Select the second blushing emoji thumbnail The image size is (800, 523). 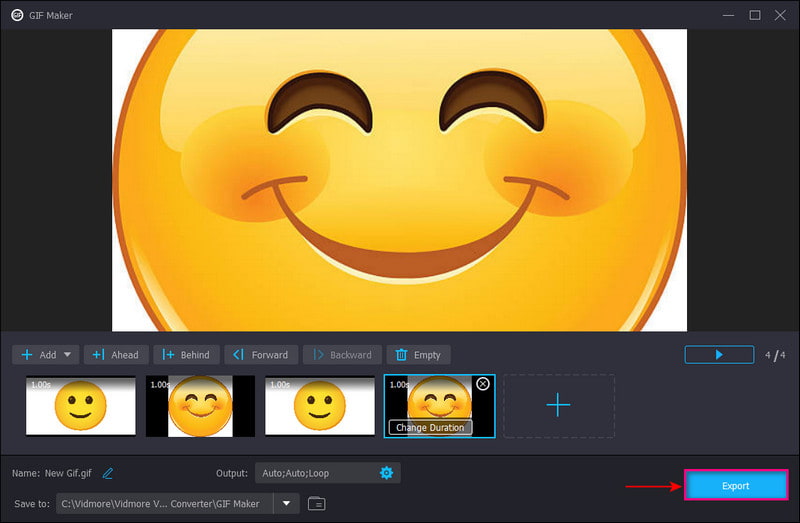(x=199, y=406)
